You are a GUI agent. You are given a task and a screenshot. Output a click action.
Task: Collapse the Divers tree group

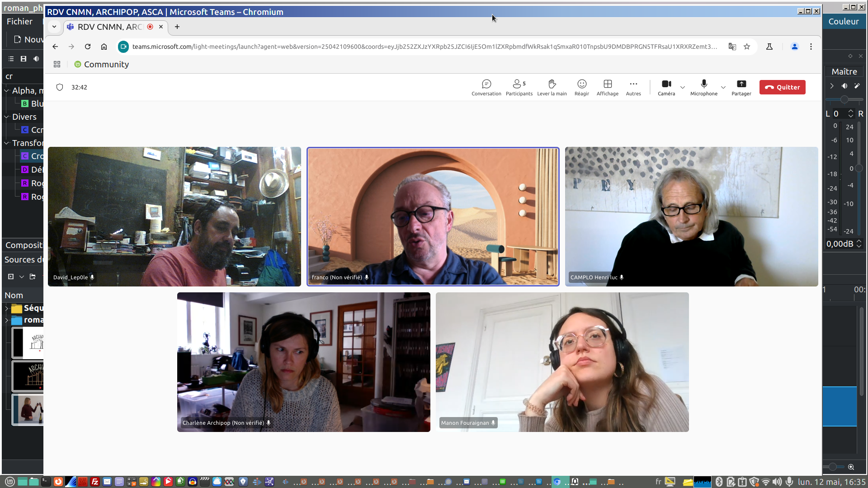(7, 117)
